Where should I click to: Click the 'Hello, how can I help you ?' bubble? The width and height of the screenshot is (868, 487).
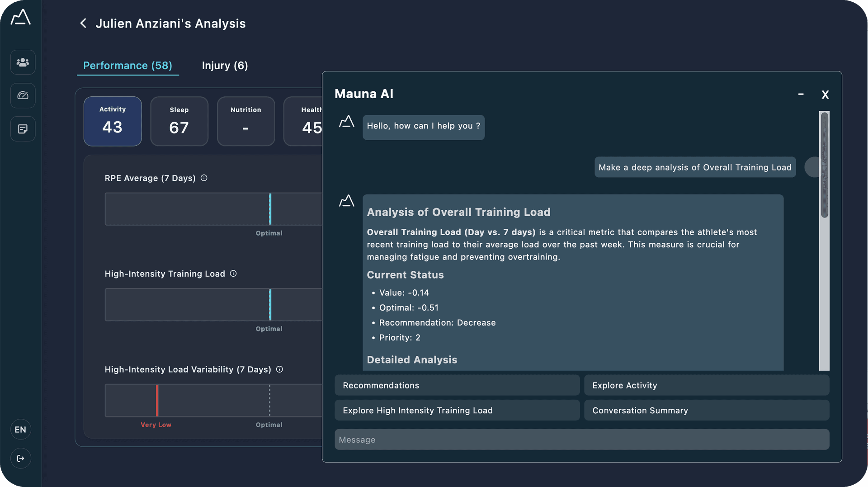coord(423,127)
